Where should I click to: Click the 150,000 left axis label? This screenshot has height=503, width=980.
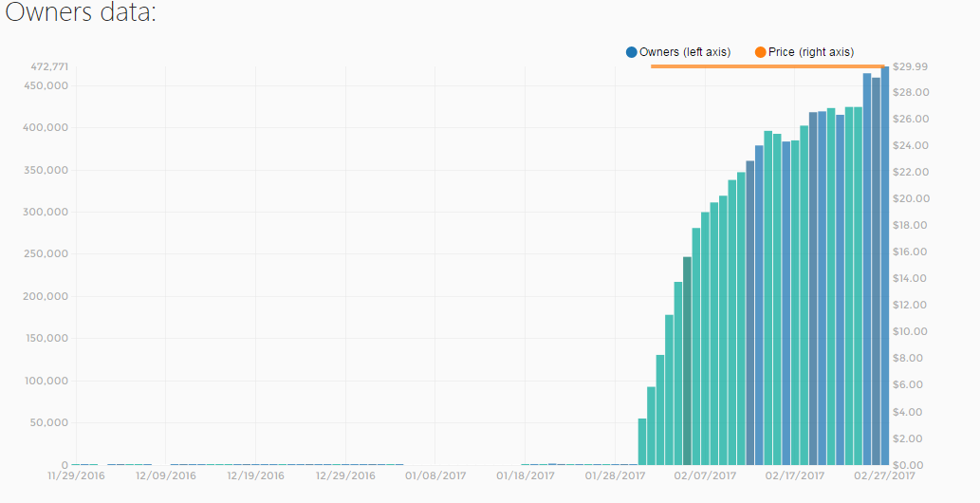tap(46, 339)
